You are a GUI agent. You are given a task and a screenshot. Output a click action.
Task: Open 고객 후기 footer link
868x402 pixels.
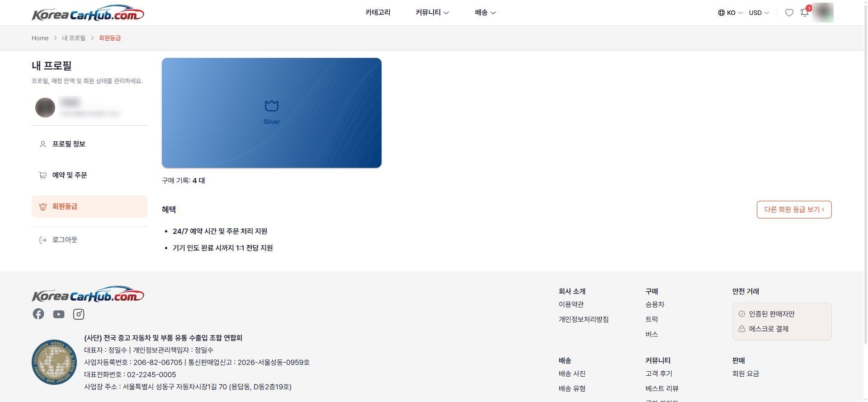point(659,374)
